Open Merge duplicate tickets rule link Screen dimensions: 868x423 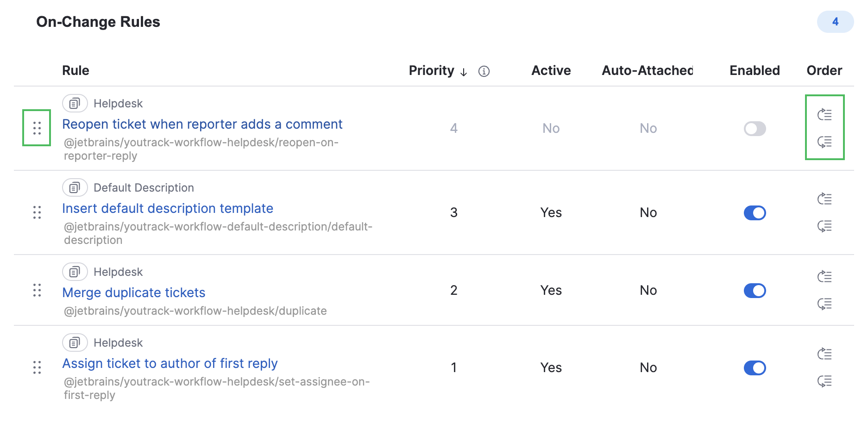[133, 292]
